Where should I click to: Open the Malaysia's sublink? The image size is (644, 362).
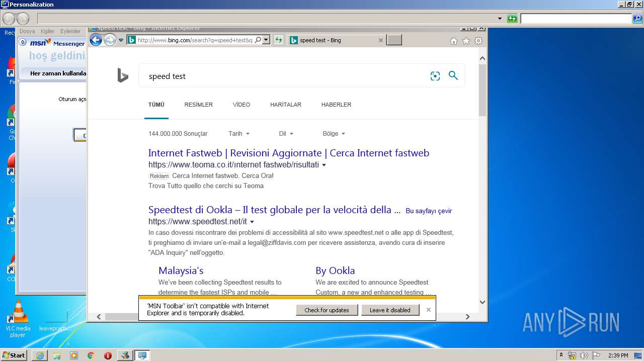(x=181, y=270)
